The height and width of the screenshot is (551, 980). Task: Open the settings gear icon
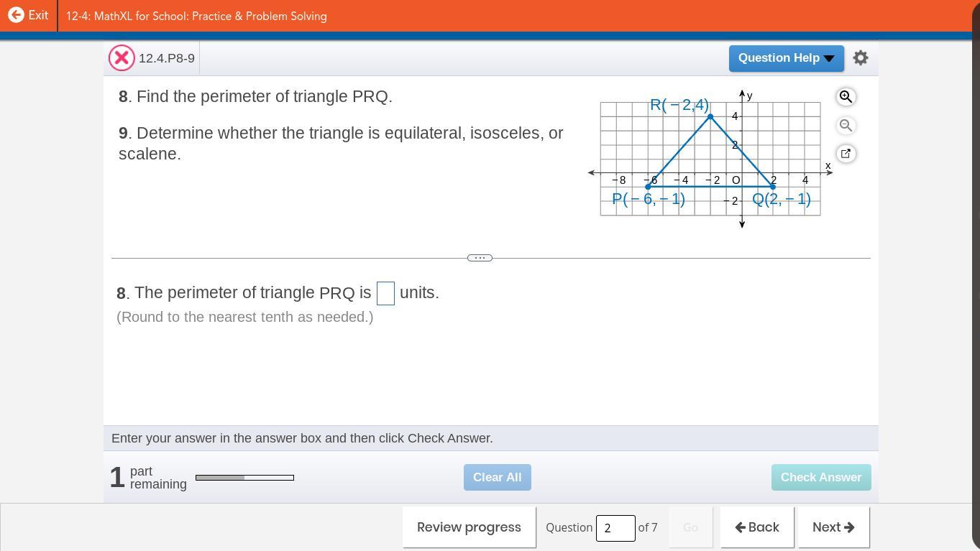pos(861,58)
